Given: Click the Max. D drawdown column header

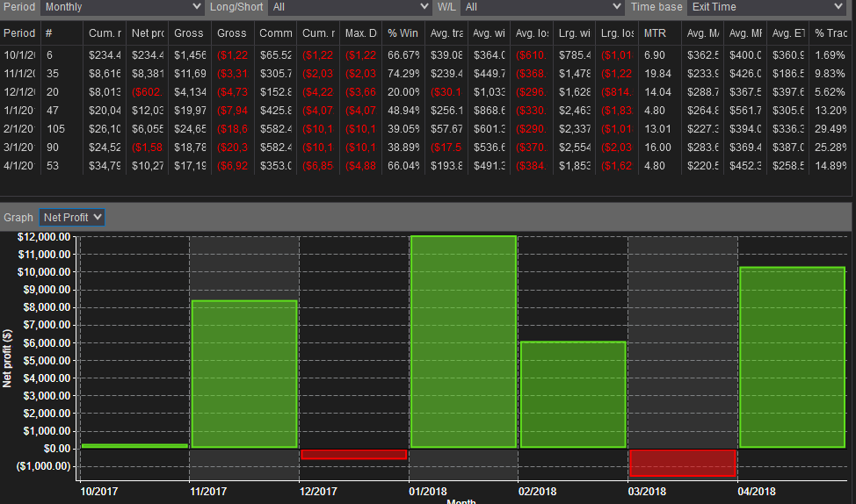Looking at the screenshot, I should point(360,33).
